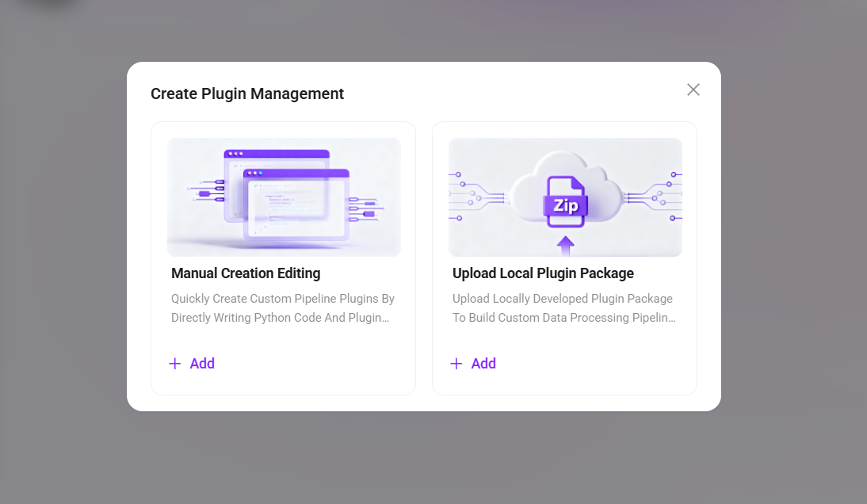Add a plugin via Upload Local Plugin Package
867x504 pixels.
(473, 364)
